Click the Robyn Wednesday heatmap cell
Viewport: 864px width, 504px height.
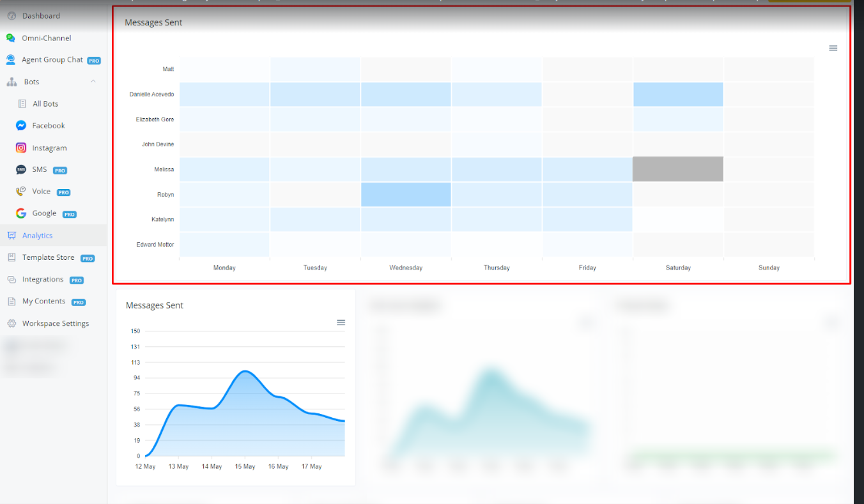[x=406, y=195]
